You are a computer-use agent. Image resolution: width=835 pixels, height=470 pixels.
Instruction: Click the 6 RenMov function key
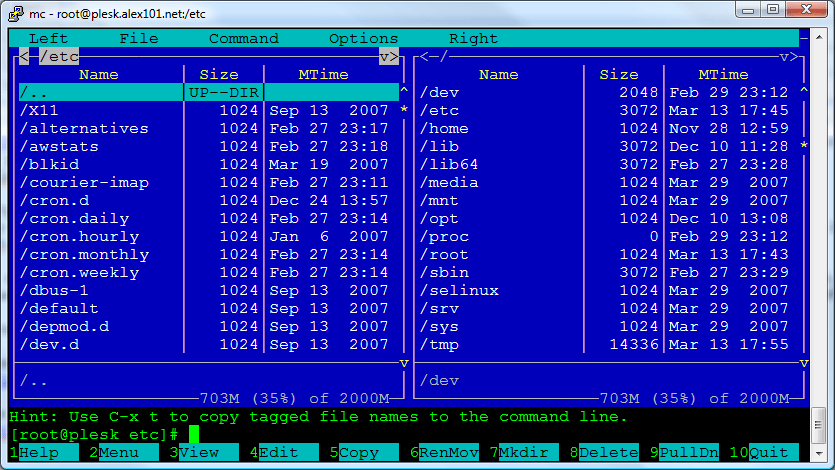444,452
